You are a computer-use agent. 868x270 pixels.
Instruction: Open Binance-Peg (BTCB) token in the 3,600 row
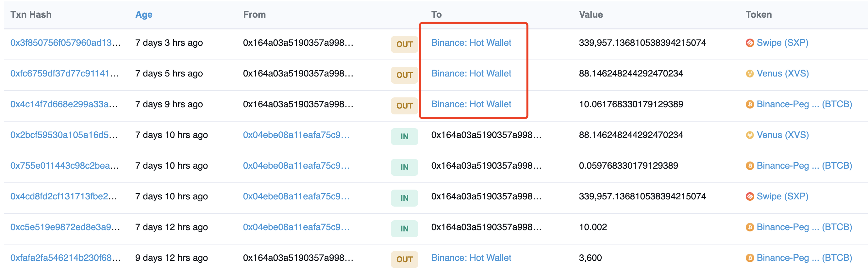[804, 258]
